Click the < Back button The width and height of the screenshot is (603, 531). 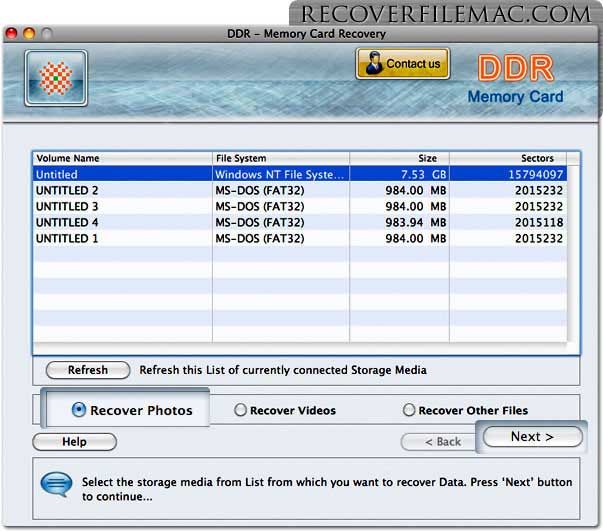point(439,441)
